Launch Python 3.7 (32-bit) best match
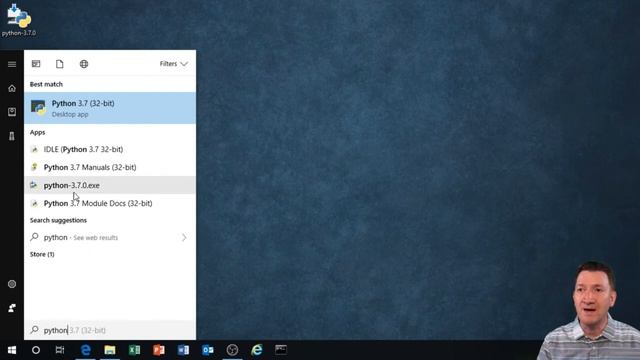Screen dimensions: 640x360 point(110,108)
